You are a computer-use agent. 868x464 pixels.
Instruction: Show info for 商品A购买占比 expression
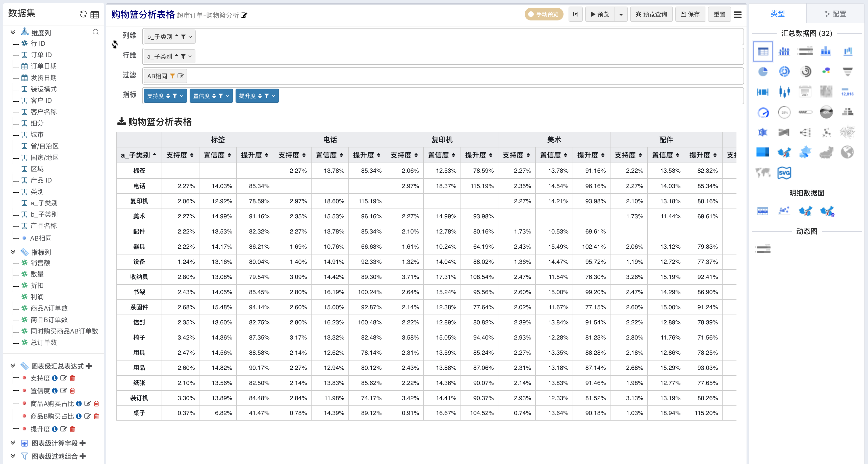79,403
